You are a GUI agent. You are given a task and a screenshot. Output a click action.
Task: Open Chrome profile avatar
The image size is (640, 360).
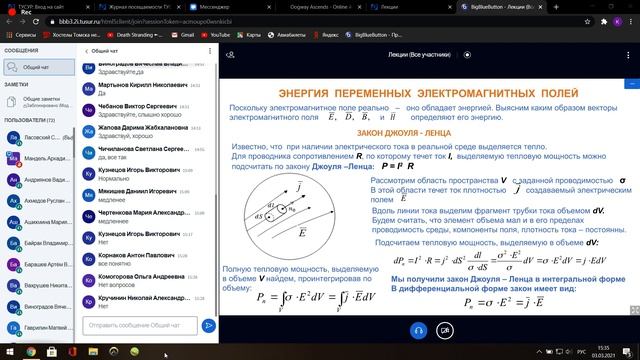click(618, 22)
